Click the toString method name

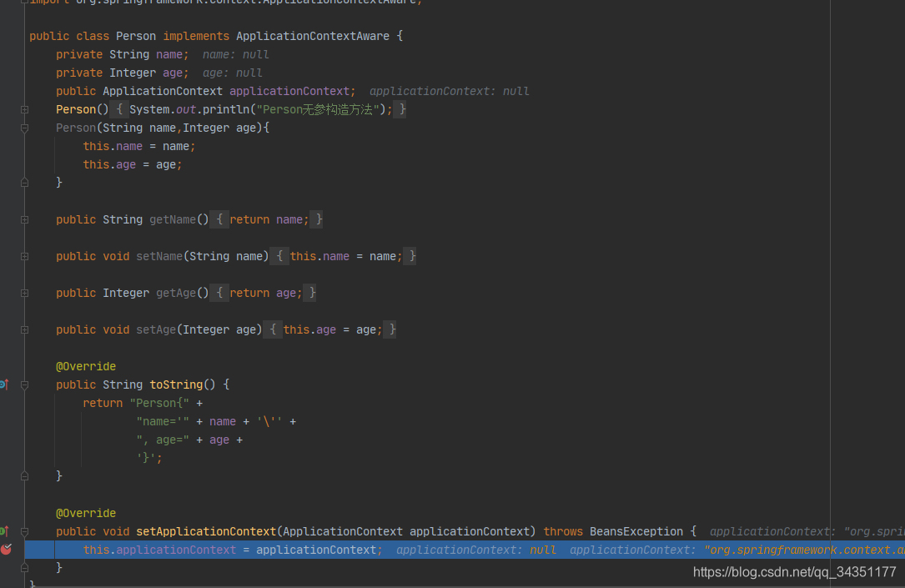tap(176, 384)
